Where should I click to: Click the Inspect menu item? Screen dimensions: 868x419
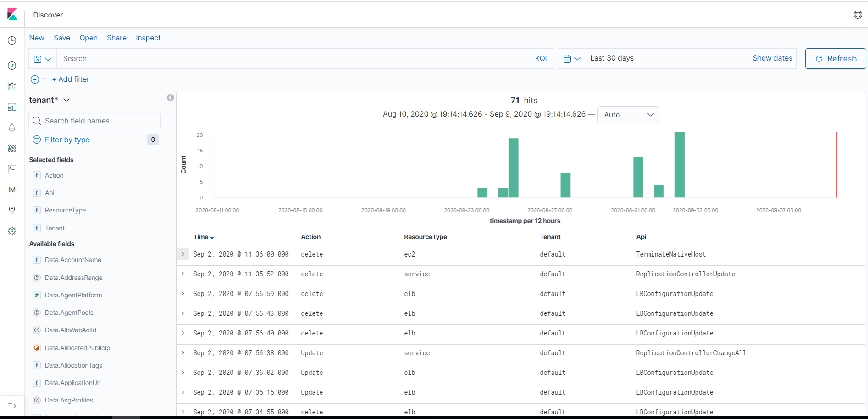[148, 38]
